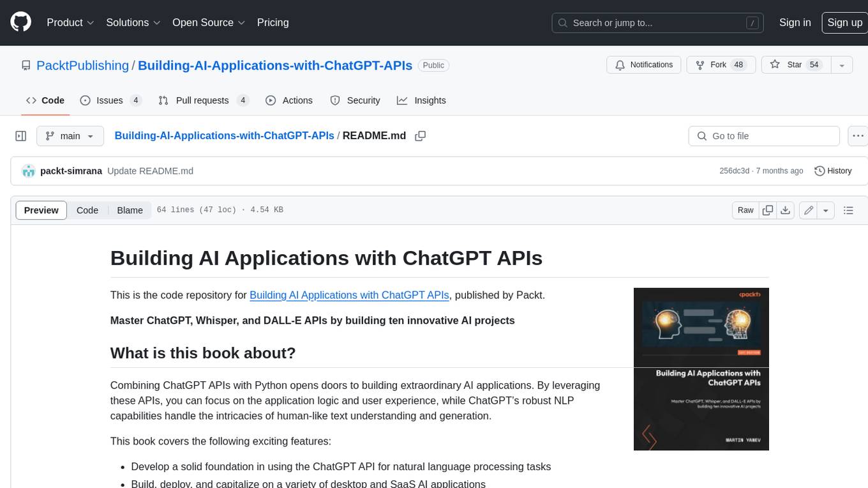Copy the README.md file path

point(420,136)
